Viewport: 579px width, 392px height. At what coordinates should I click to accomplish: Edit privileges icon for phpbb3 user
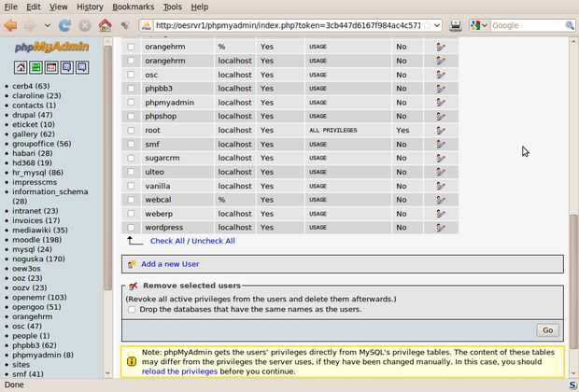pyautogui.click(x=441, y=89)
